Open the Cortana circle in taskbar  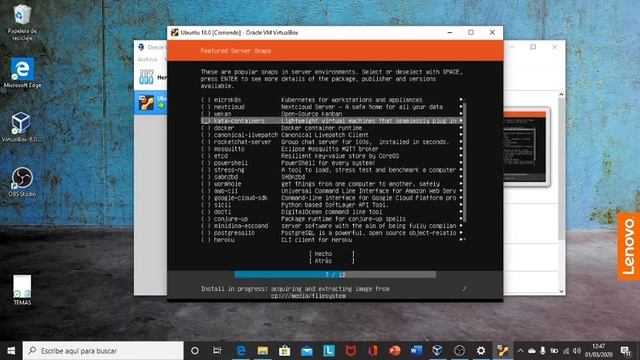195,351
